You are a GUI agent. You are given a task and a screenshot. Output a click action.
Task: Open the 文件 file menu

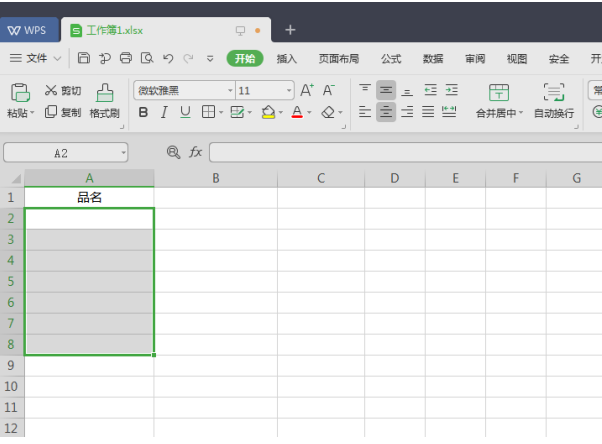coord(35,58)
